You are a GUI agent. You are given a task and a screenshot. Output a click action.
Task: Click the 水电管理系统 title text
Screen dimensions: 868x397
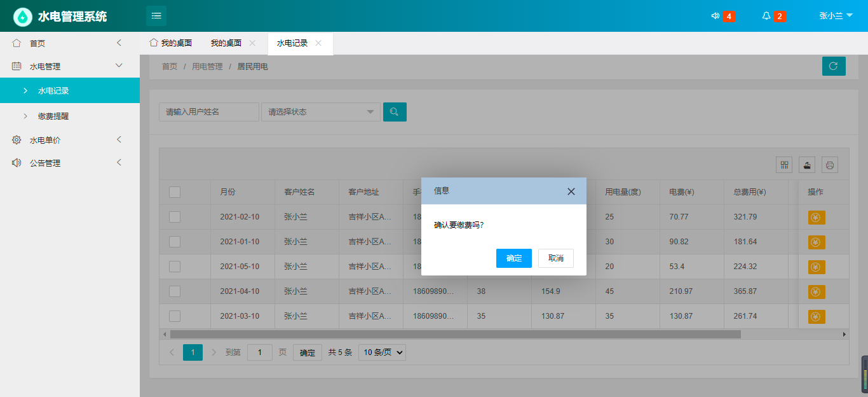[x=72, y=17]
